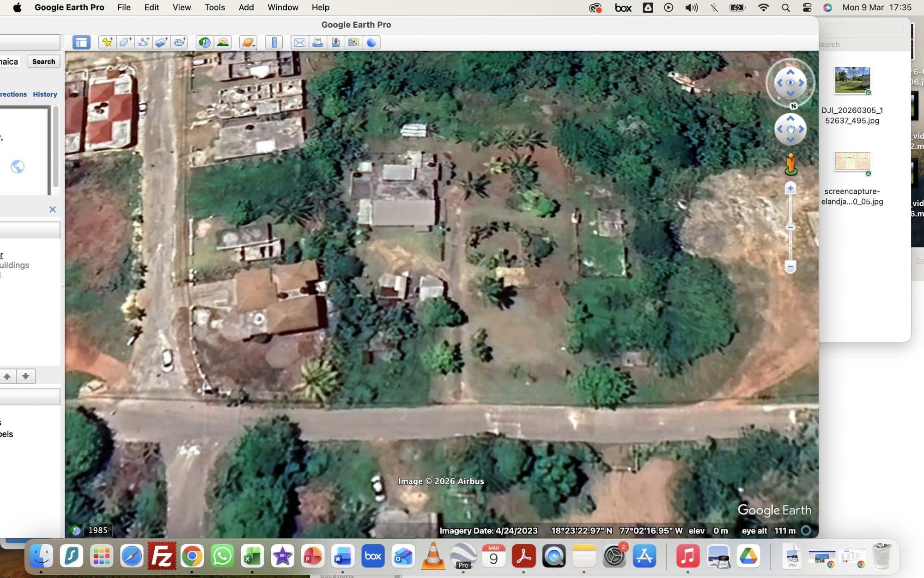Viewport: 924px width, 578px height.
Task: Click the Print icon in toolbar
Action: click(317, 43)
